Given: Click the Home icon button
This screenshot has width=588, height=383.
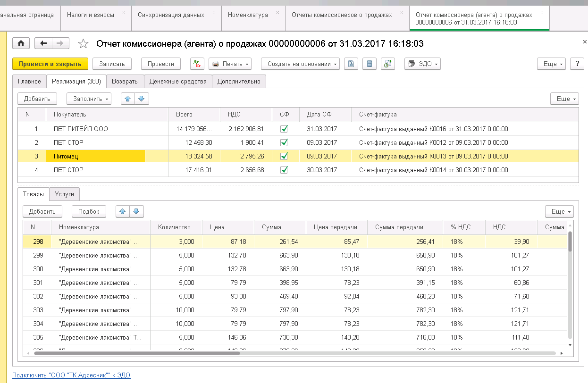Looking at the screenshot, I should pos(21,43).
